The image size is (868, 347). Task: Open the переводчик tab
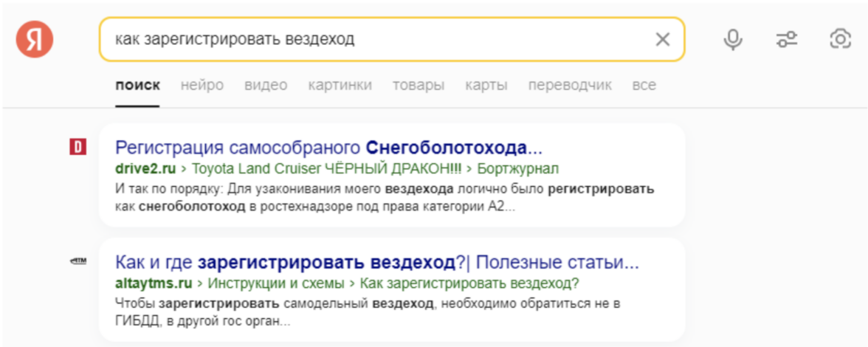click(x=570, y=86)
